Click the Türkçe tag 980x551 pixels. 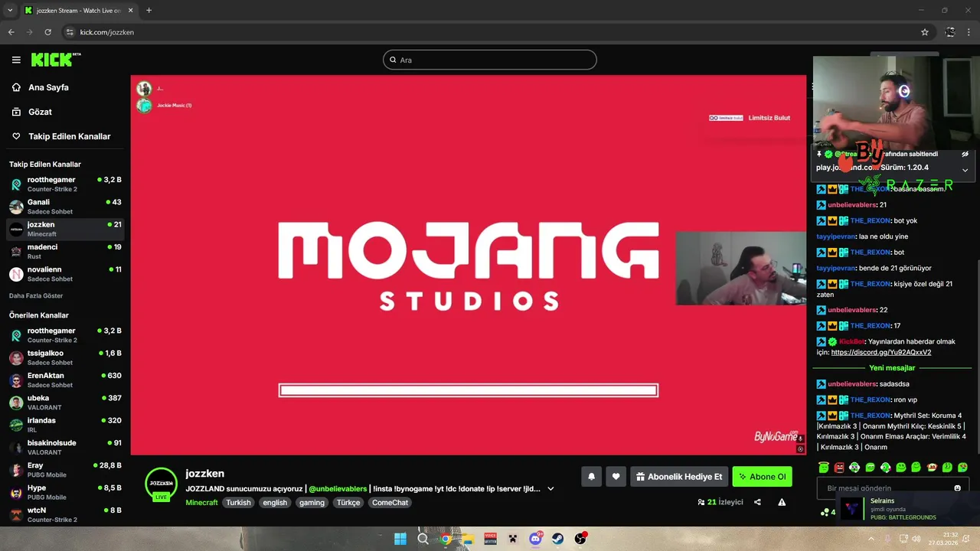[x=348, y=503]
